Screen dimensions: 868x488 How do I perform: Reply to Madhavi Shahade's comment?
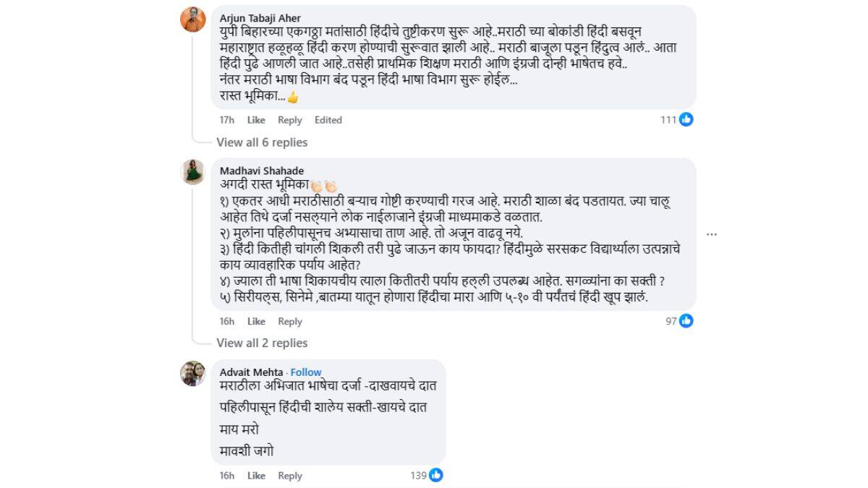coord(289,321)
